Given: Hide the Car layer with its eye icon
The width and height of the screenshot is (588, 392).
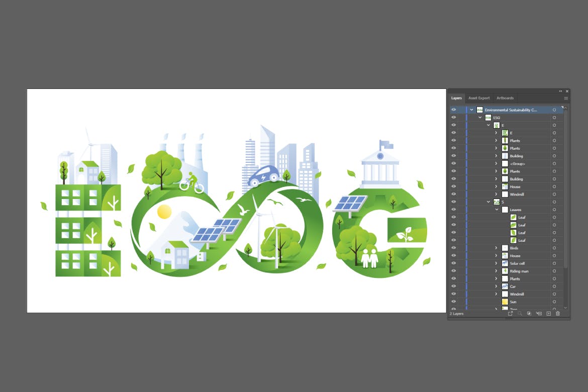Looking at the screenshot, I should [x=453, y=286].
